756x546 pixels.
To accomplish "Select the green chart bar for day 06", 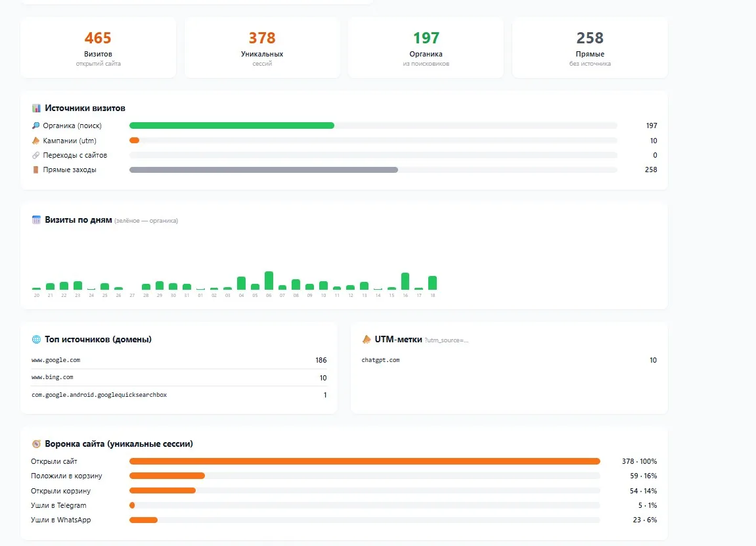I will [x=269, y=281].
